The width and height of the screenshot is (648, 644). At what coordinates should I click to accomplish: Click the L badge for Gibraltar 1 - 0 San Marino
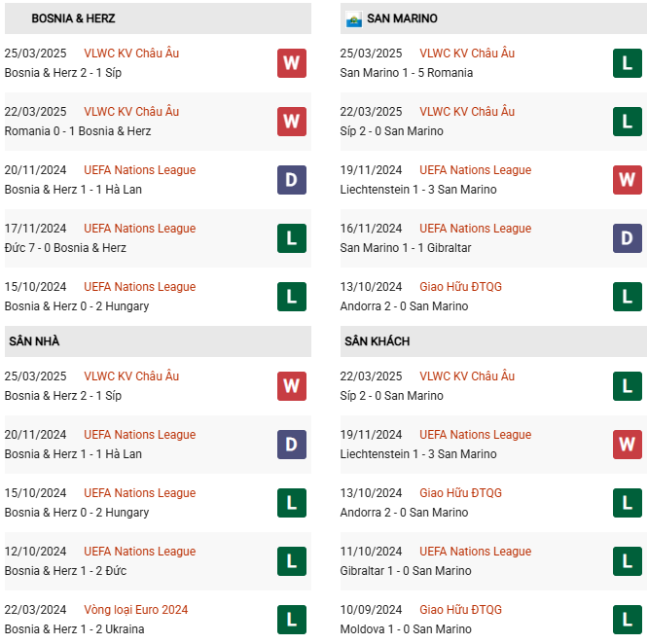coord(628,561)
